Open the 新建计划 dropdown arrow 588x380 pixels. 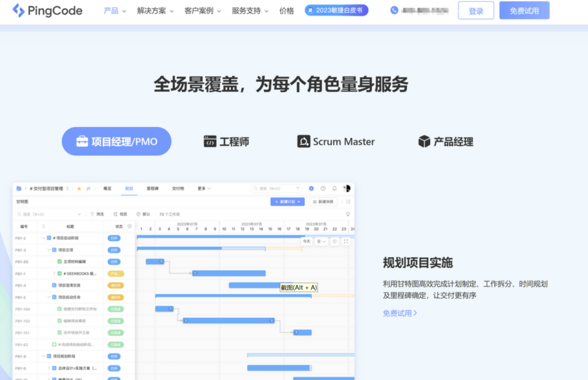[x=297, y=202]
